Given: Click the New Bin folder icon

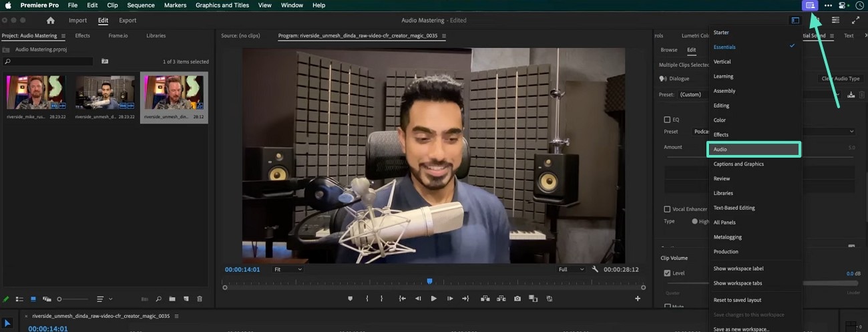Looking at the screenshot, I should click(172, 299).
